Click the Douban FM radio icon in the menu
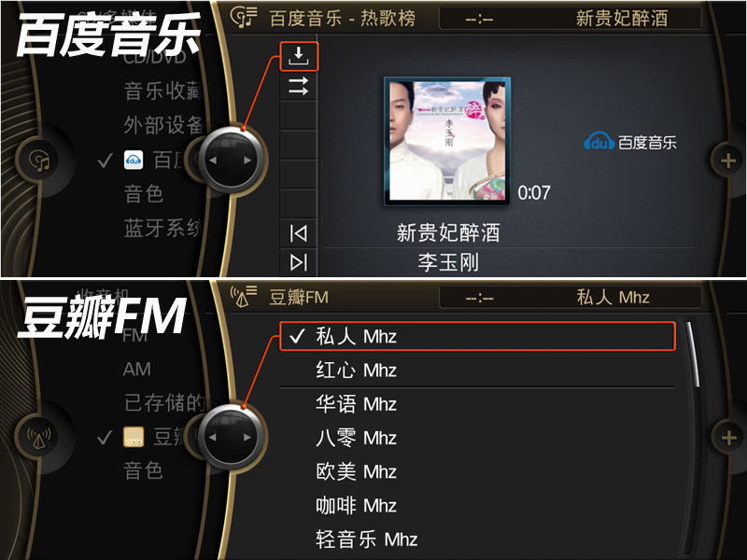747x560 pixels. click(134, 437)
